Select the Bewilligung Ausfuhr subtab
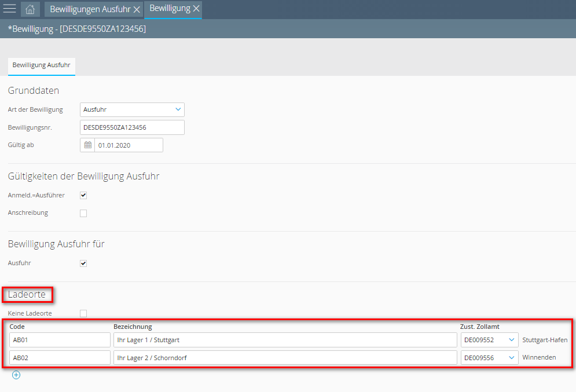 pos(41,66)
